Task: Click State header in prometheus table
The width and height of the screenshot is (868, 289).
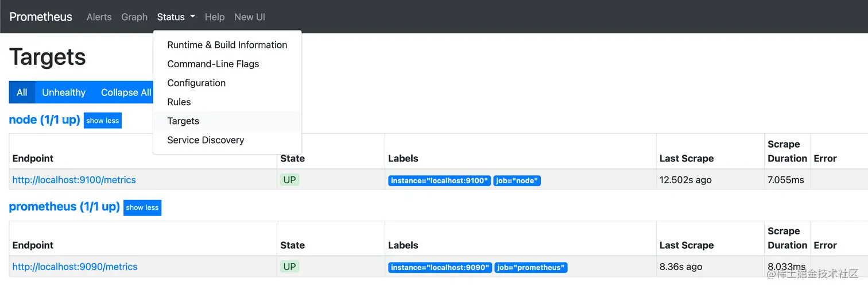Action: pos(292,245)
